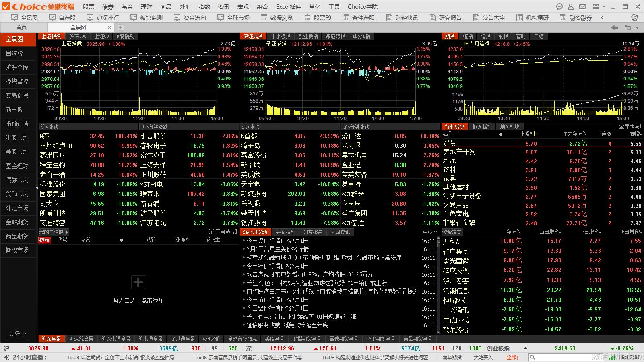Open the message chat bubble icon
This screenshot has width=644, height=362.
[x=559, y=7]
